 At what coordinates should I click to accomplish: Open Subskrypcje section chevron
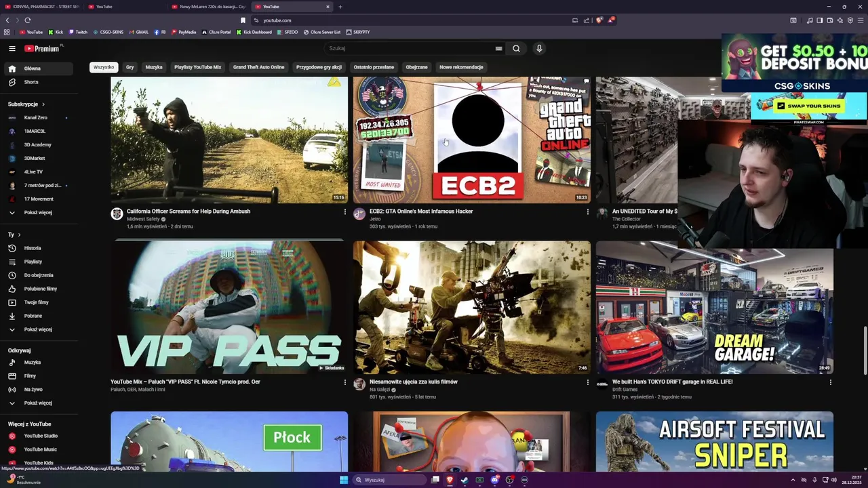[x=43, y=104]
